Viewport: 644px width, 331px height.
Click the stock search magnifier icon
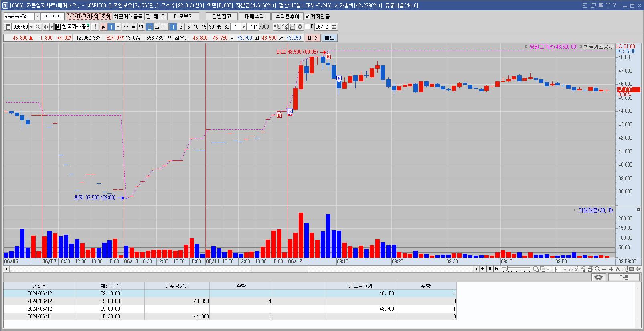point(38,27)
